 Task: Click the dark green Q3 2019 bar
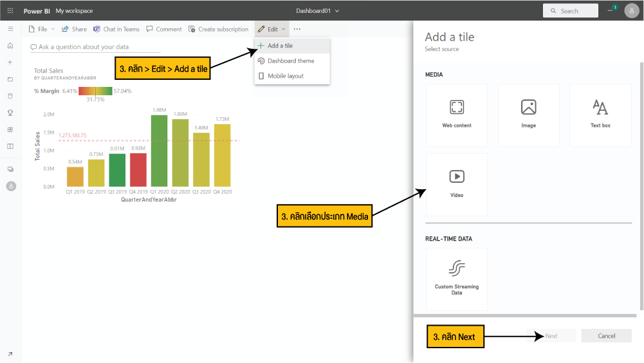pyautogui.click(x=117, y=170)
